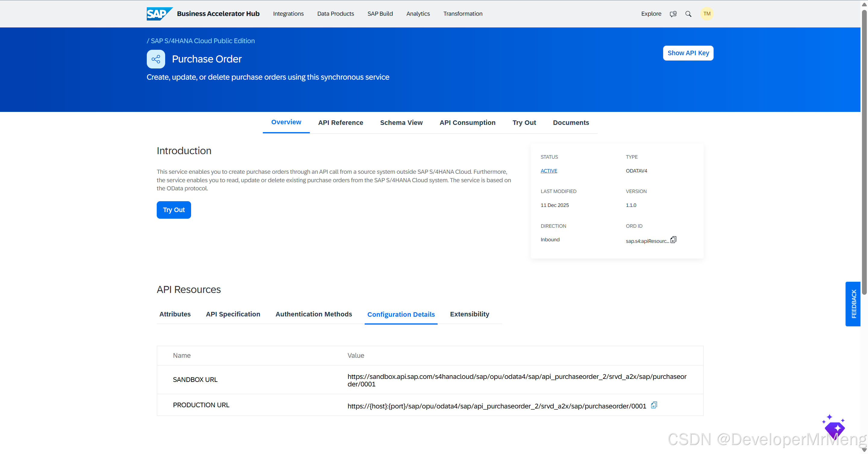Click the chat feedback icon in header
This screenshot has height=454, width=868.
pos(673,14)
